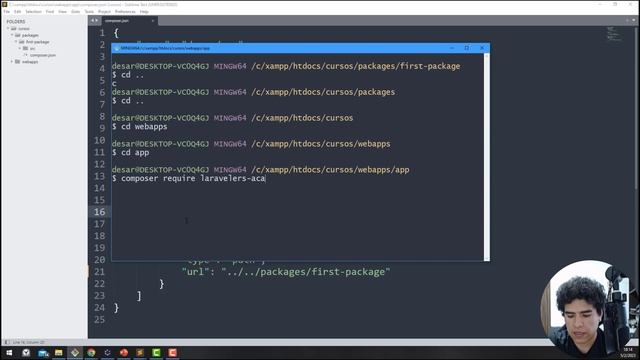Screen dimensions: 640x360
Task: Click the tab navigation arrows left of tabs
Action: point(94,20)
